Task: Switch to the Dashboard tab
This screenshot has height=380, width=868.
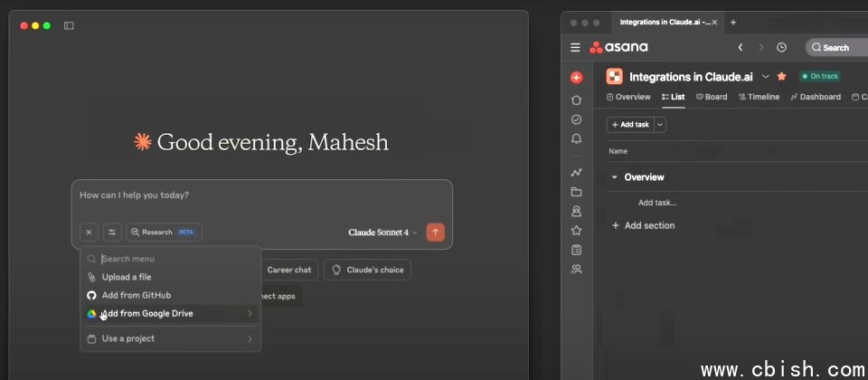Action: (x=816, y=97)
